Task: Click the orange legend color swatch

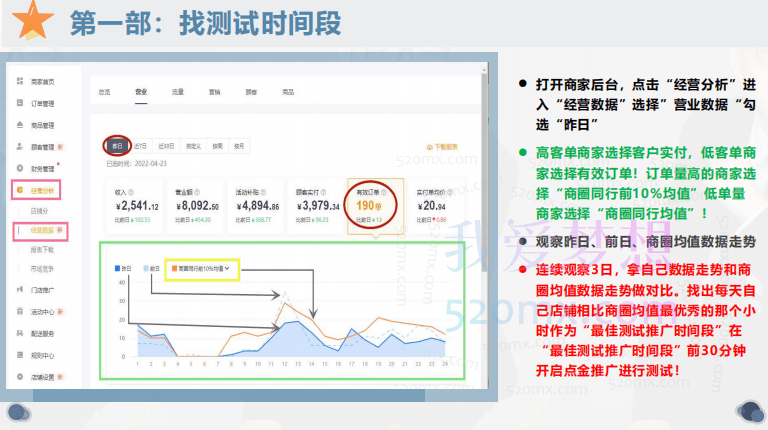Action: coord(174,268)
